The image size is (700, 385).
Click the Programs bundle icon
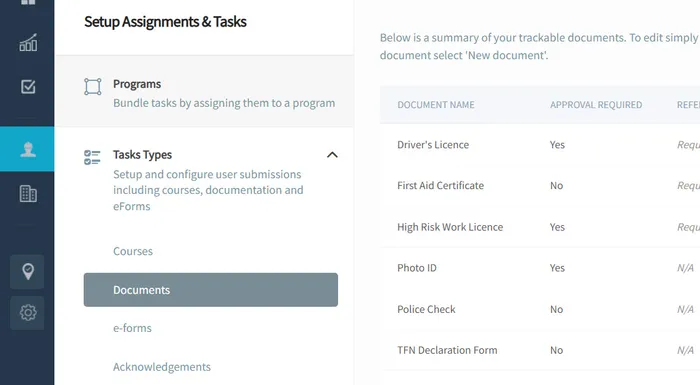[x=92, y=87]
